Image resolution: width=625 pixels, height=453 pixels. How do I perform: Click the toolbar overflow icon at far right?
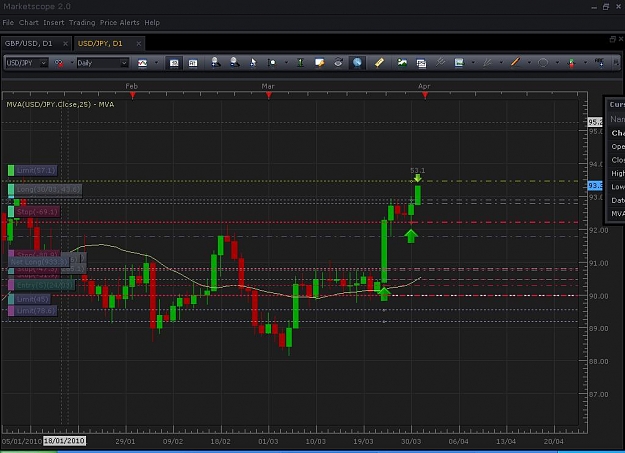(x=616, y=63)
